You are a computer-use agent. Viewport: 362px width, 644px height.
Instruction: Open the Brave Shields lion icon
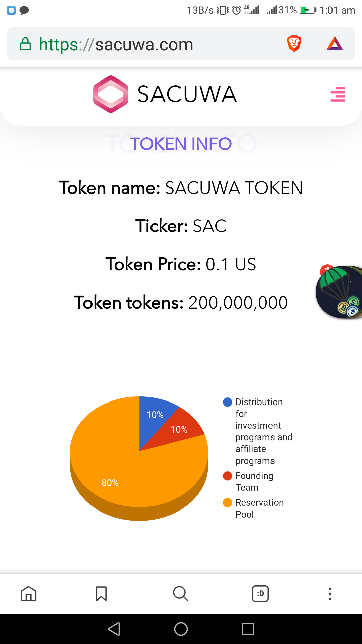(294, 44)
